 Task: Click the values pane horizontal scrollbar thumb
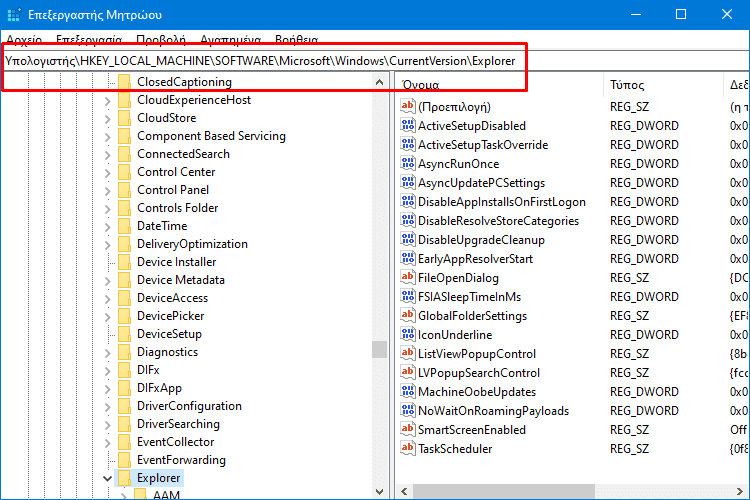[x=504, y=491]
